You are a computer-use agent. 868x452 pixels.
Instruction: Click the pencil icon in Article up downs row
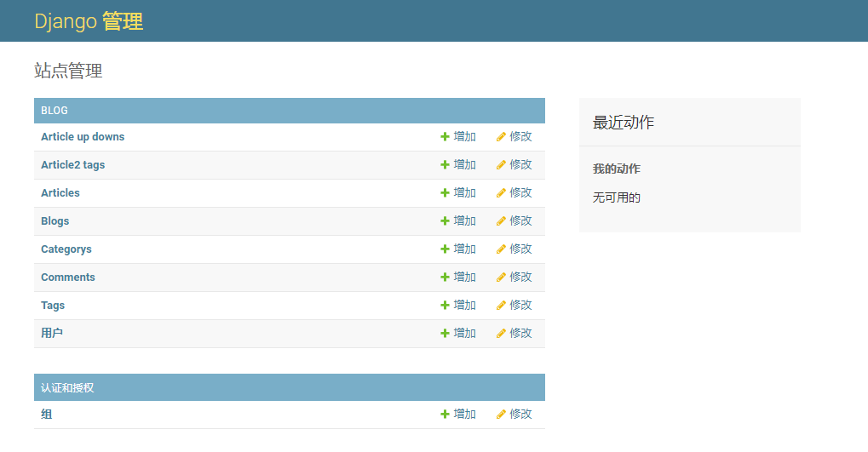pos(501,137)
